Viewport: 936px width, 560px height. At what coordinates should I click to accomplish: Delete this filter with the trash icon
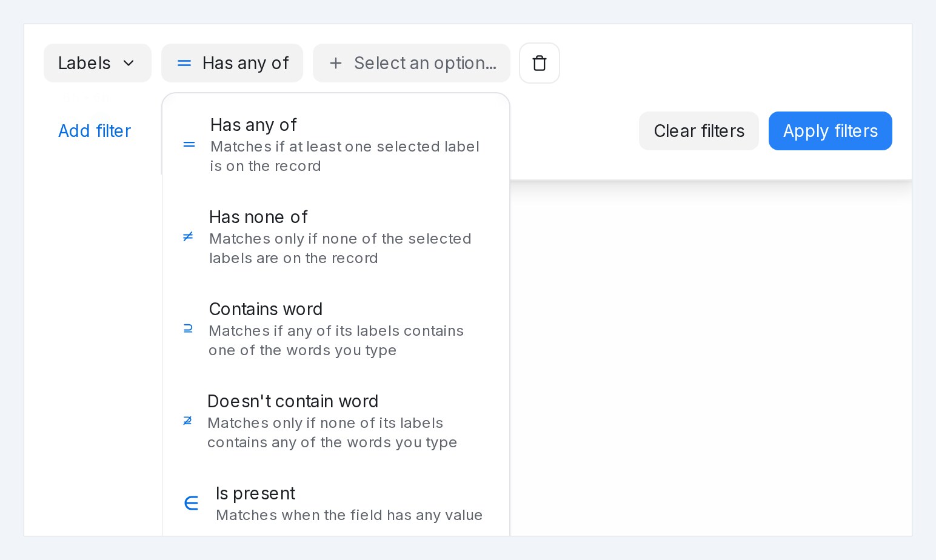click(x=539, y=63)
